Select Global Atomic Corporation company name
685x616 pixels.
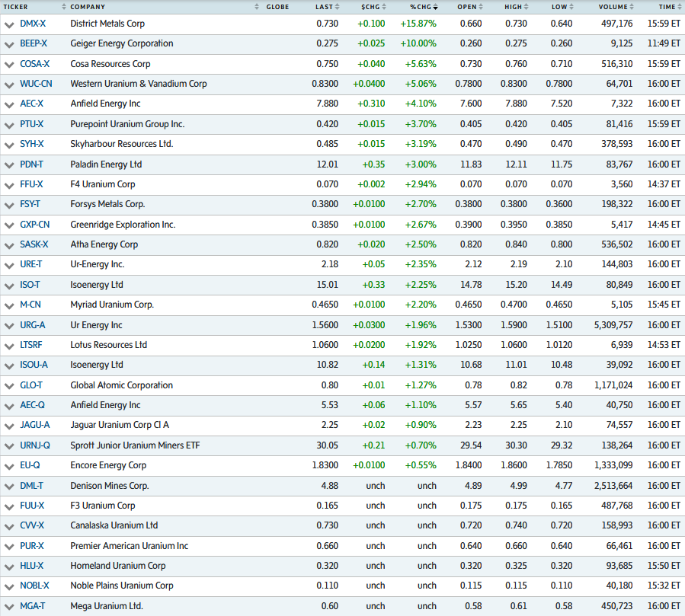121,385
